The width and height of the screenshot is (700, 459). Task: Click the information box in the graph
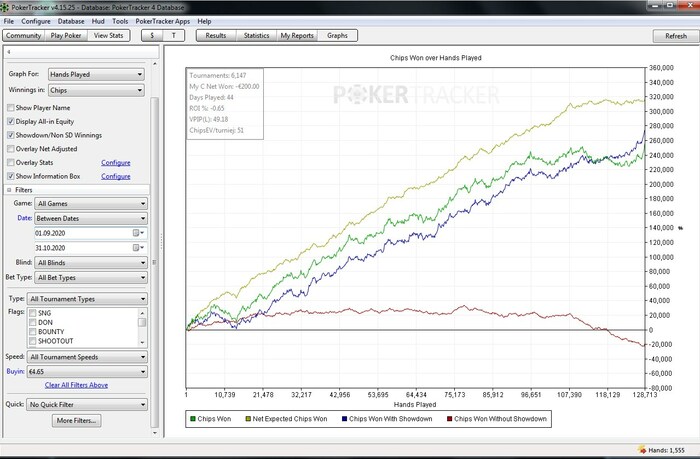click(225, 103)
